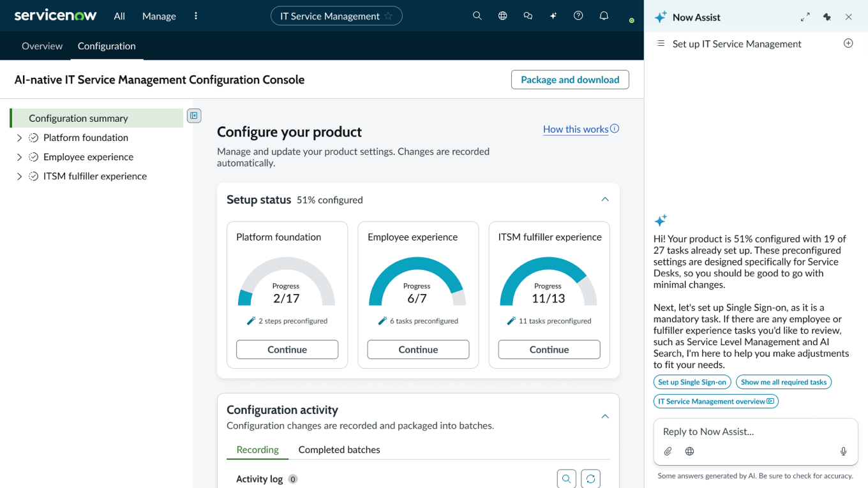Select Platform foundation tree label
Viewport: 868px width, 488px height.
point(86,138)
